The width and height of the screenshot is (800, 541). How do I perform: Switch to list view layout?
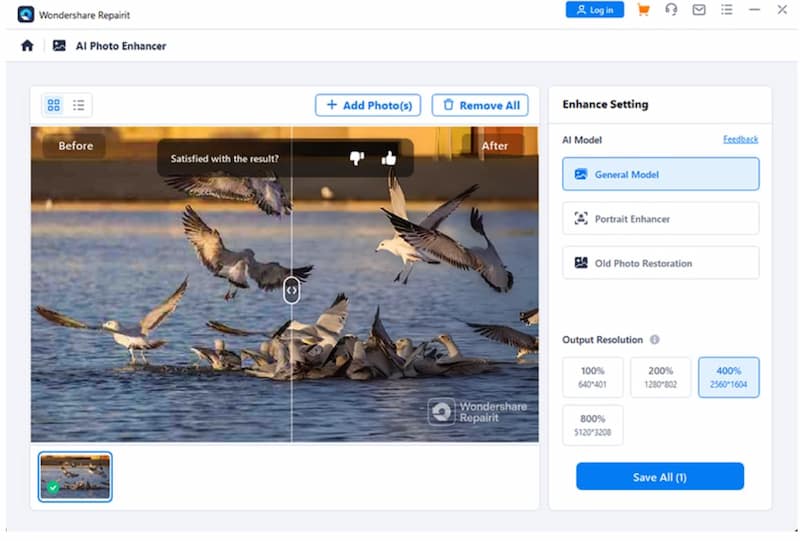coord(79,105)
